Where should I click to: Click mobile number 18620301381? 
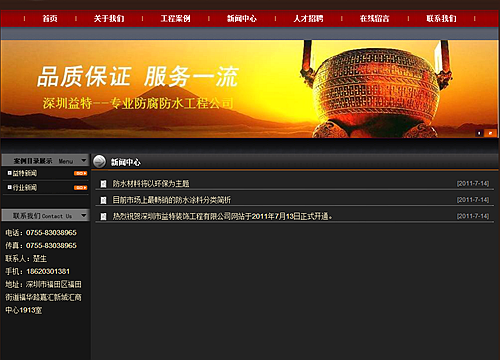pyautogui.click(x=48, y=271)
